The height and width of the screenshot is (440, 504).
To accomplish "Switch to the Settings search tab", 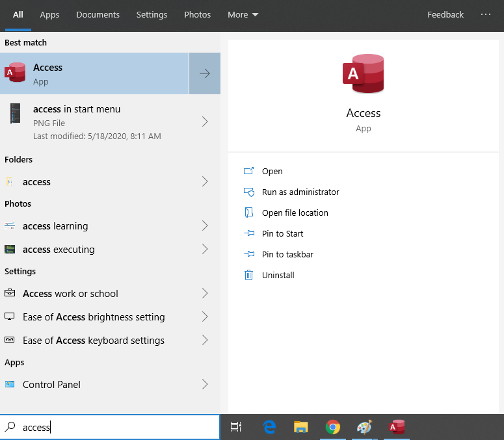I will (152, 14).
